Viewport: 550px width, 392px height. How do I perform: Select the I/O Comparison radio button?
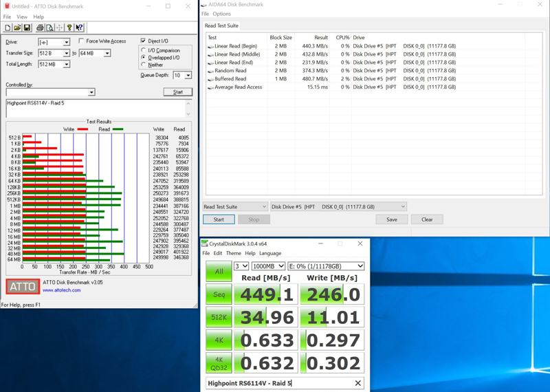coord(144,50)
